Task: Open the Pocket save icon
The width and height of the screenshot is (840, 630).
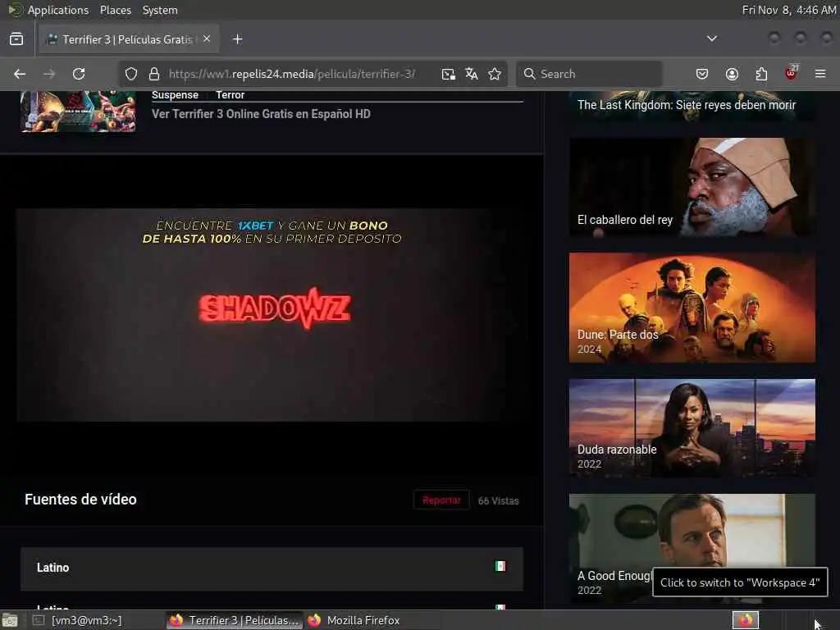Action: point(702,74)
